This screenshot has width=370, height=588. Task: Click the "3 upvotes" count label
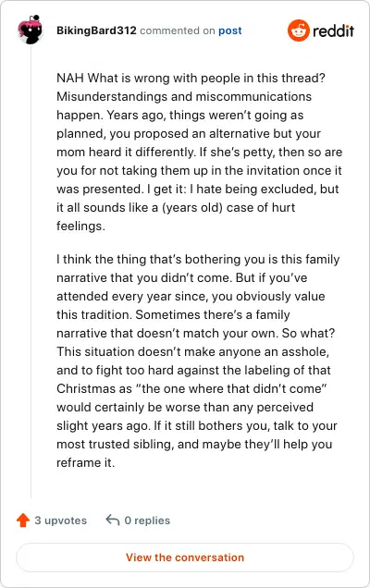pos(60,521)
